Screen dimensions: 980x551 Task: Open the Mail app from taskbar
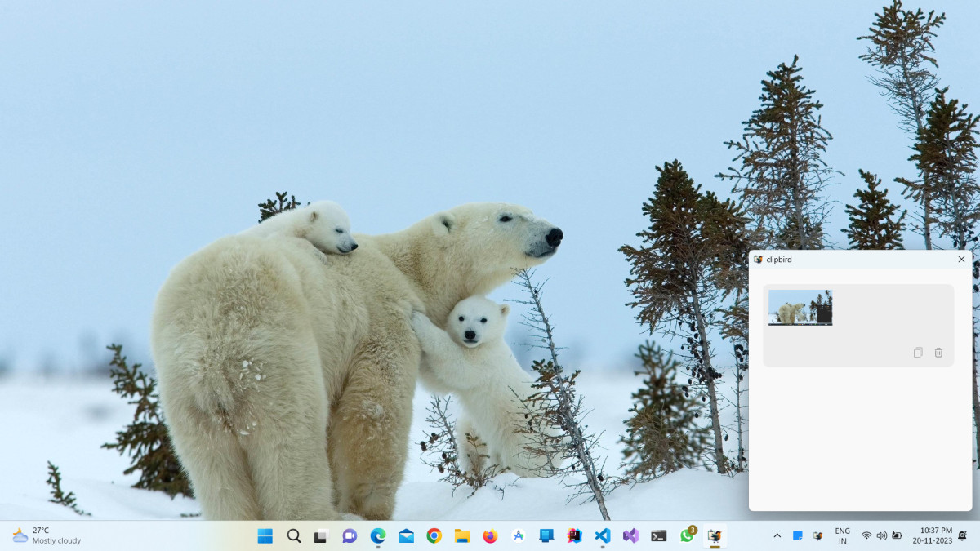pyautogui.click(x=406, y=535)
